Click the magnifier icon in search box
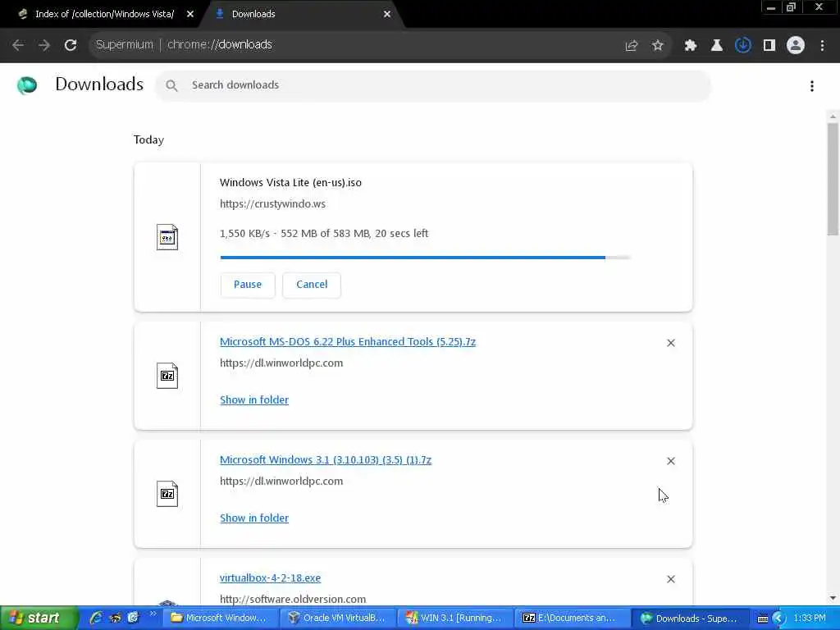 pyautogui.click(x=171, y=85)
